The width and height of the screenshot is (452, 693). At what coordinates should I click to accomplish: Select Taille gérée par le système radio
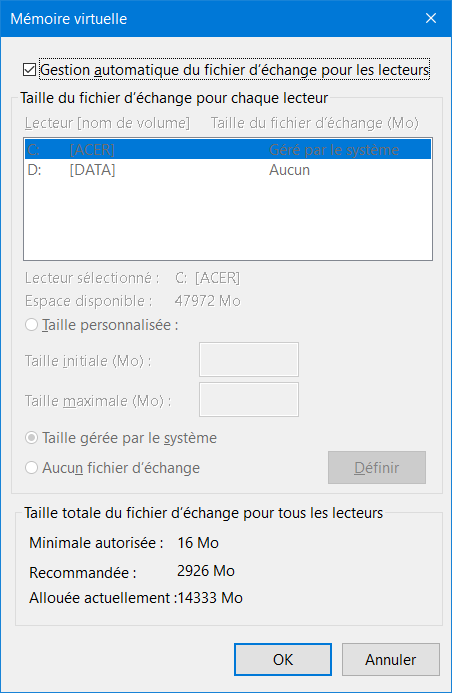31,438
